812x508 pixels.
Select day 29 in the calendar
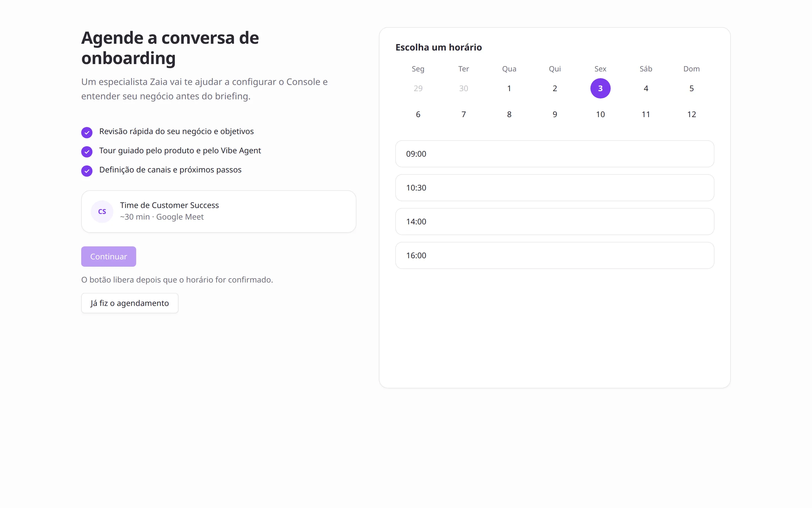pos(418,88)
